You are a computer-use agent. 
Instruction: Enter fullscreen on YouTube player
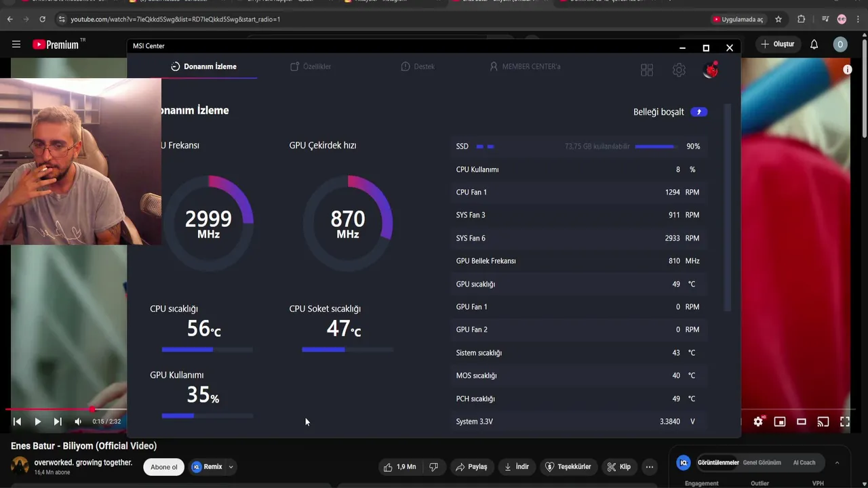pyautogui.click(x=845, y=422)
